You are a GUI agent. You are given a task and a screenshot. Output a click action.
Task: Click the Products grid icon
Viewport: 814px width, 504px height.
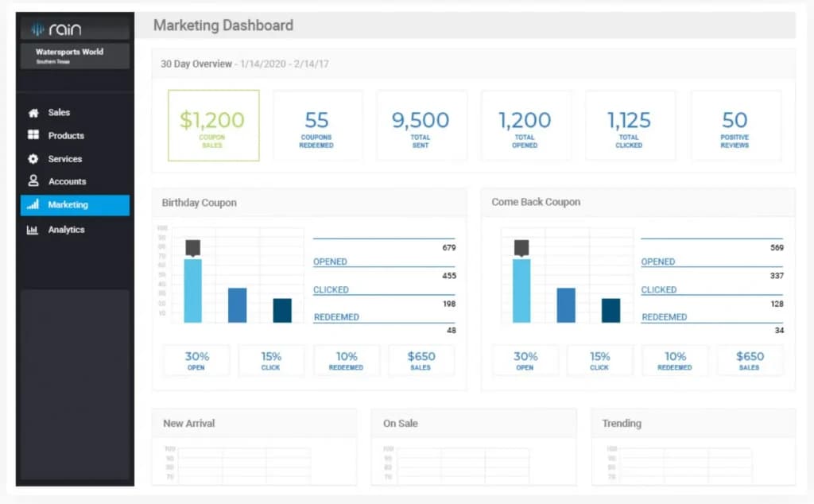[x=33, y=135]
